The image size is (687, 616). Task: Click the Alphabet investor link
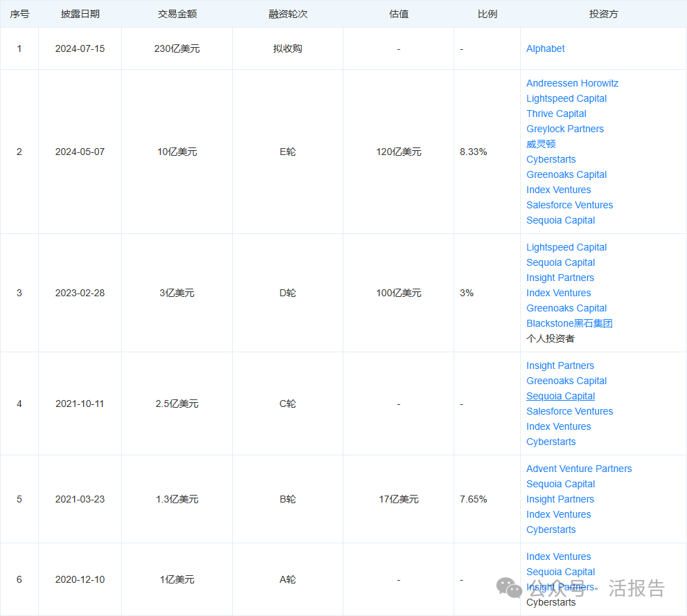coord(545,48)
